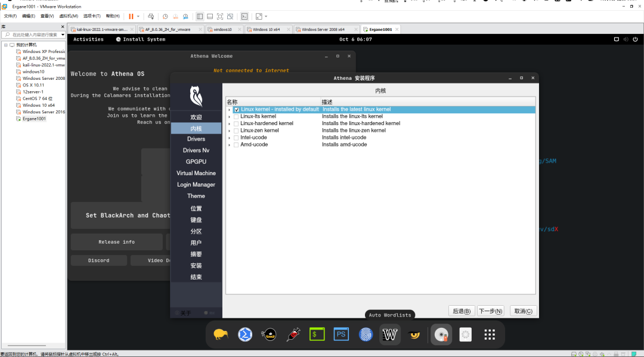This screenshot has height=357, width=644.
Task: Open the 编辑(E) menu
Action: click(x=29, y=16)
